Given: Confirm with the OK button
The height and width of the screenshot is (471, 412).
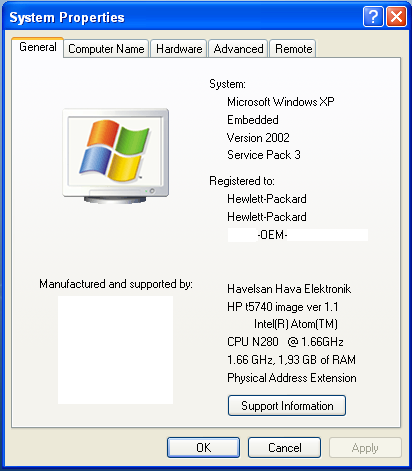Looking at the screenshot, I should 203,448.
